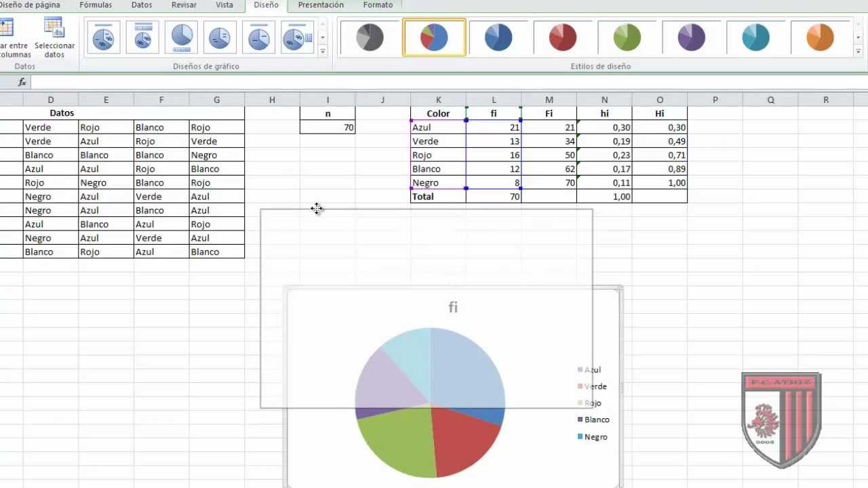Choose the red pie chart style
The width and height of the screenshot is (868, 488).
563,37
